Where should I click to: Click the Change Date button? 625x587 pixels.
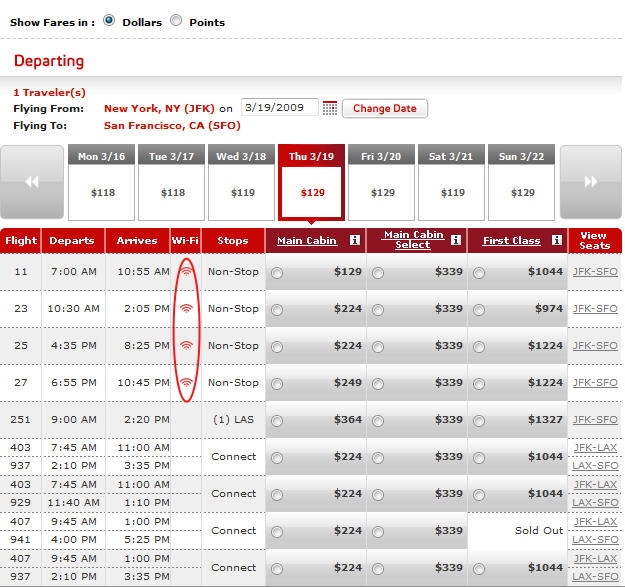pos(385,108)
